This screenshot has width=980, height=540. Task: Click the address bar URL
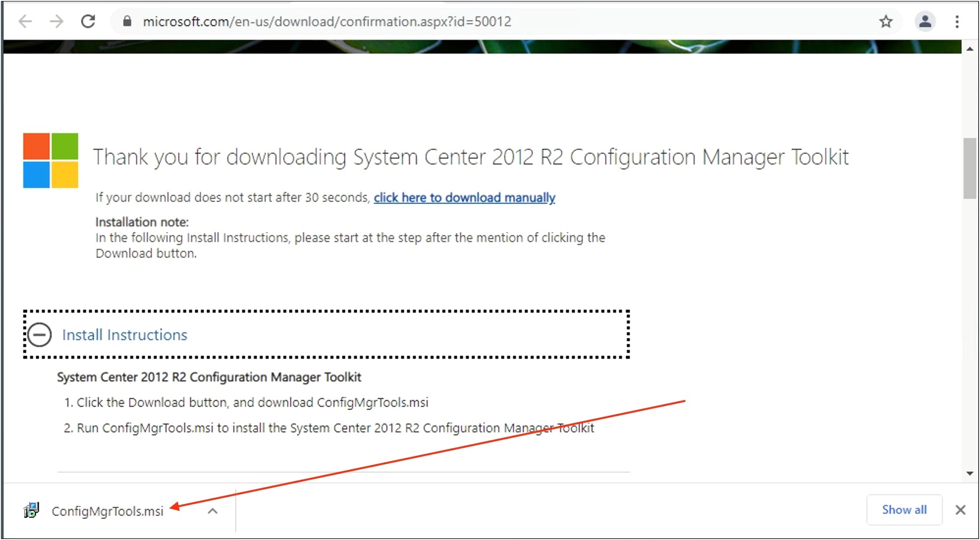point(327,22)
